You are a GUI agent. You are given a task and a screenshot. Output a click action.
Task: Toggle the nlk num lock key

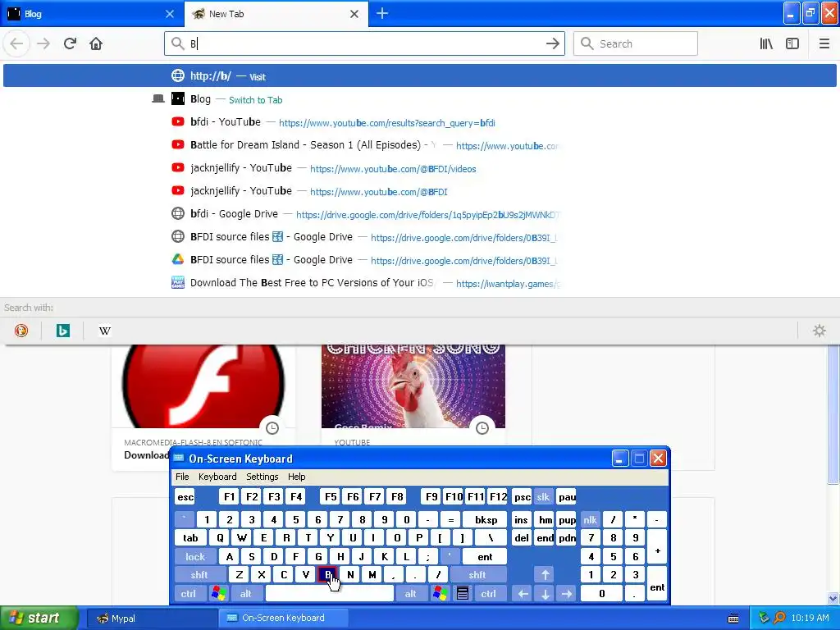pyautogui.click(x=590, y=519)
